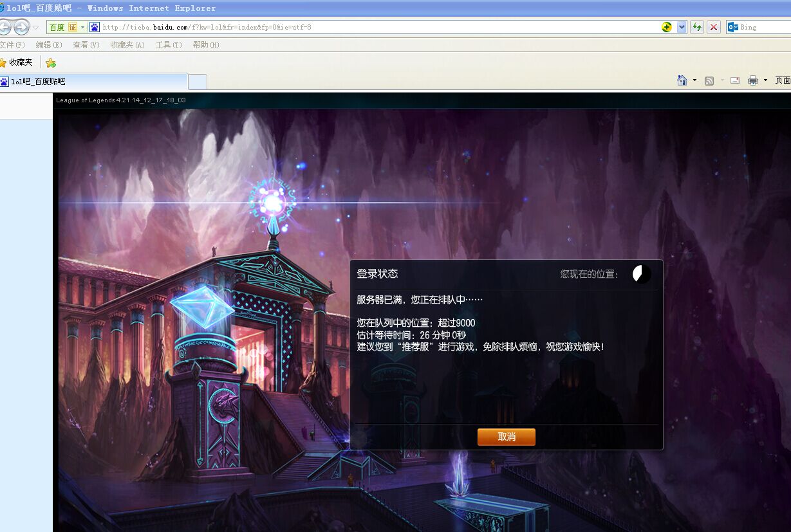791x532 pixels.
Task: Click the 推荐服 suggestion line
Action: tap(481, 347)
